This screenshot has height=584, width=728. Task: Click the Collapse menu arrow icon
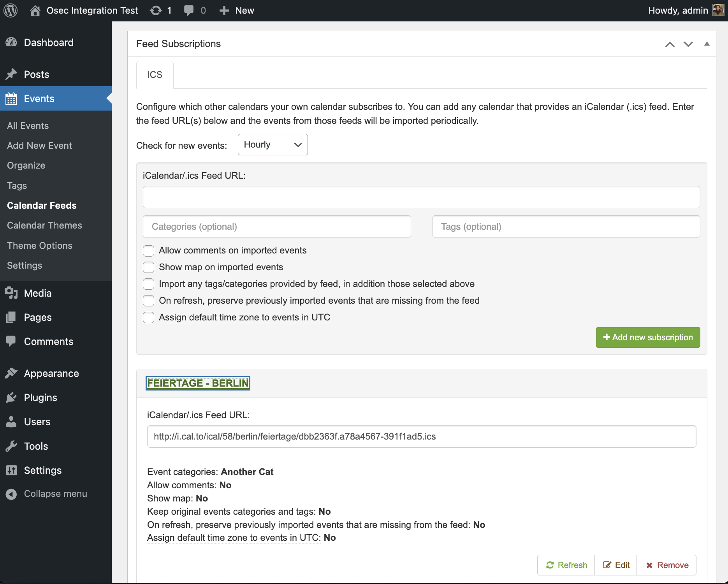(x=11, y=494)
